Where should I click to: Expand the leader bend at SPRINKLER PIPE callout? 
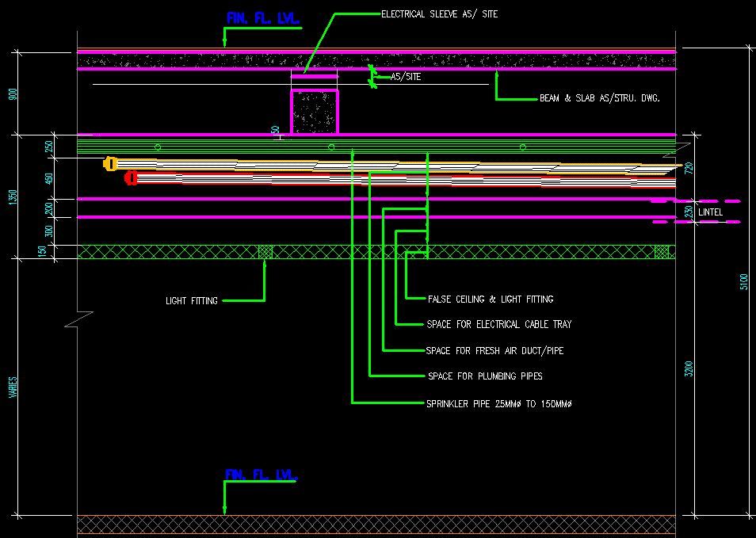(352, 403)
